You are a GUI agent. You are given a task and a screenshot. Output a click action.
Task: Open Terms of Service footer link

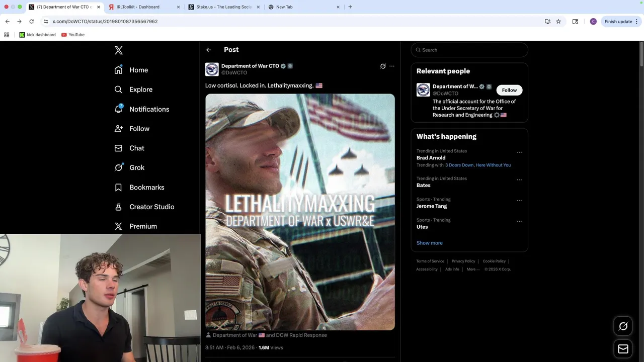(x=430, y=261)
